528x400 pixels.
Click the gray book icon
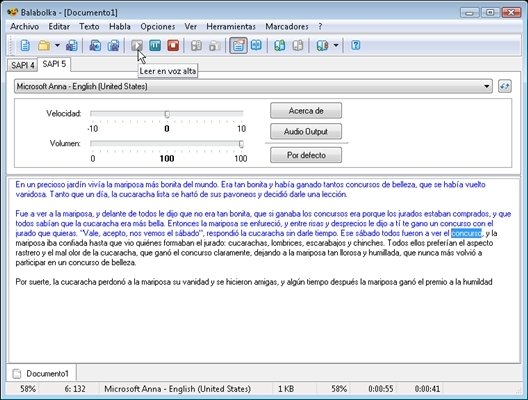(x=298, y=45)
